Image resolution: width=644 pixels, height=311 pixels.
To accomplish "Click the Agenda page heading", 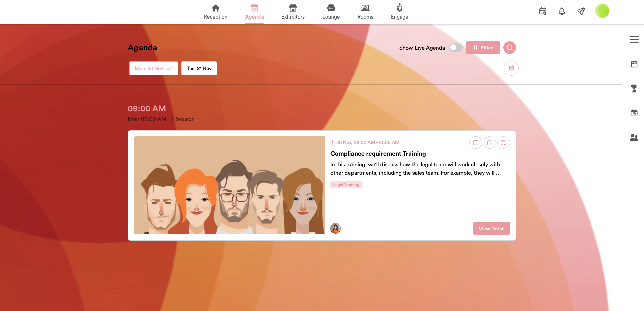I will coord(142,48).
